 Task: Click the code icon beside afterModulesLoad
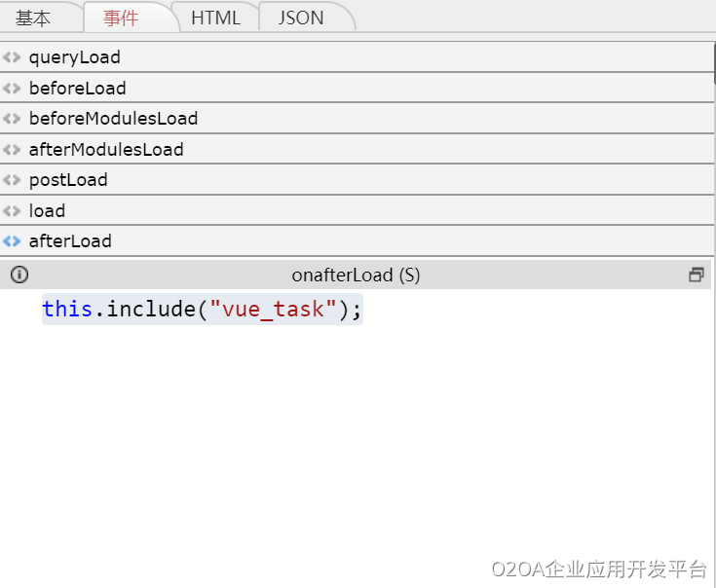pos(12,150)
